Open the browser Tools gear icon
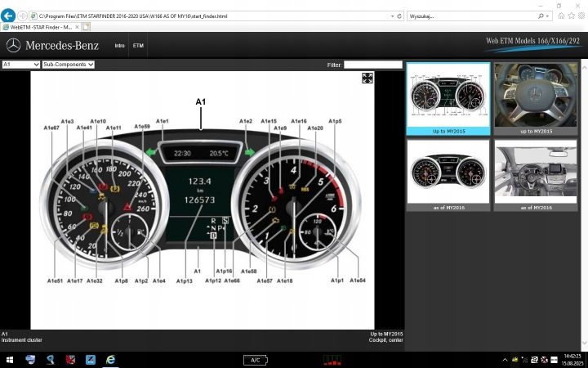The image size is (588, 368). (581, 16)
